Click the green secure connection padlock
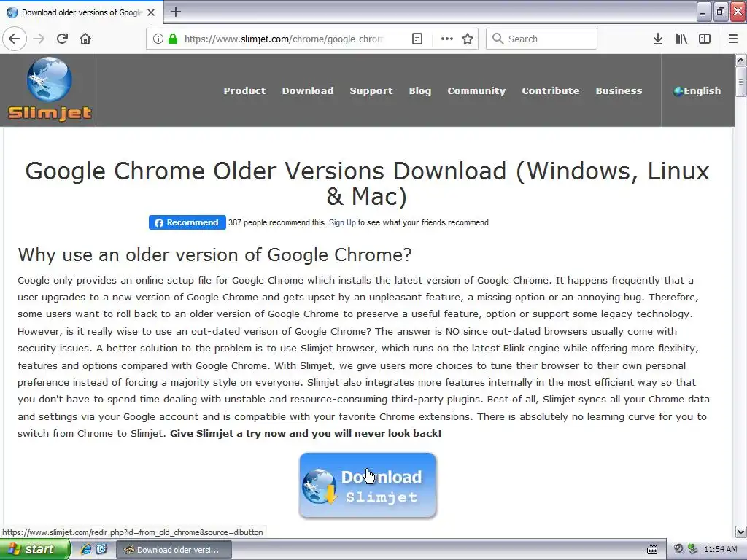Screen dimensions: 747x560 point(173,39)
